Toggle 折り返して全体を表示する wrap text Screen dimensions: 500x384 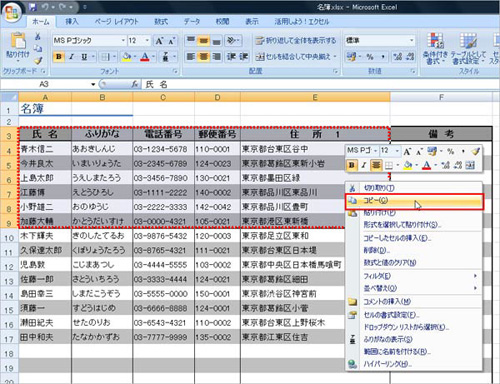(296, 41)
